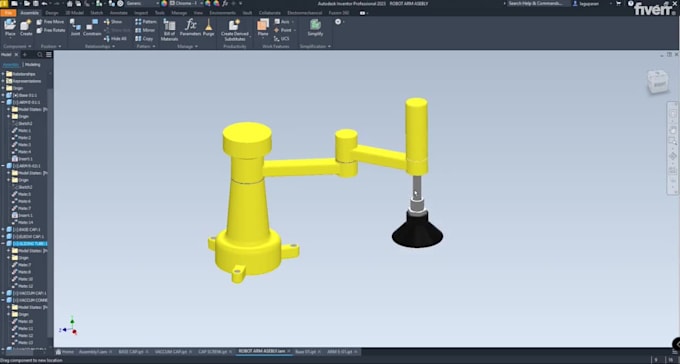680x364 pixels.
Task: Open the Simplify tool
Action: point(315,28)
